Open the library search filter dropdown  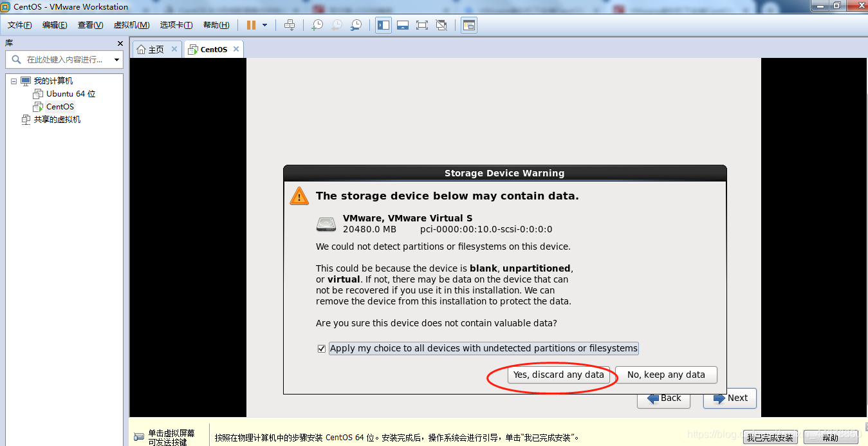click(116, 60)
